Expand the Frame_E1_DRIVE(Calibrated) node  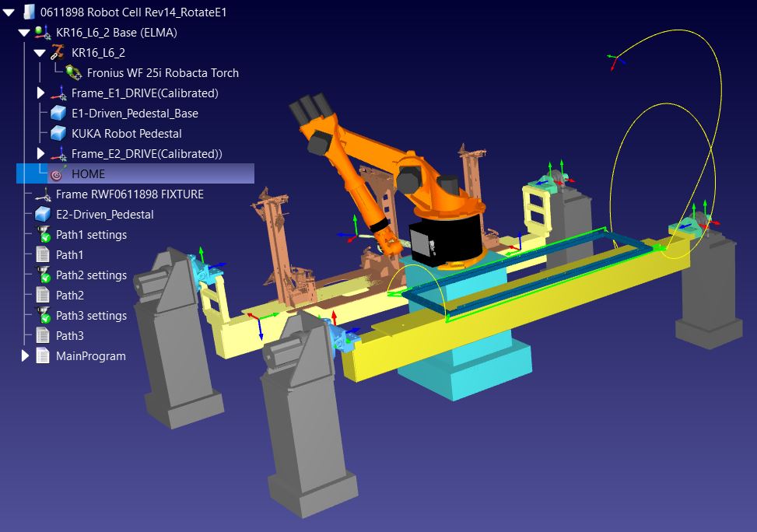[41, 93]
